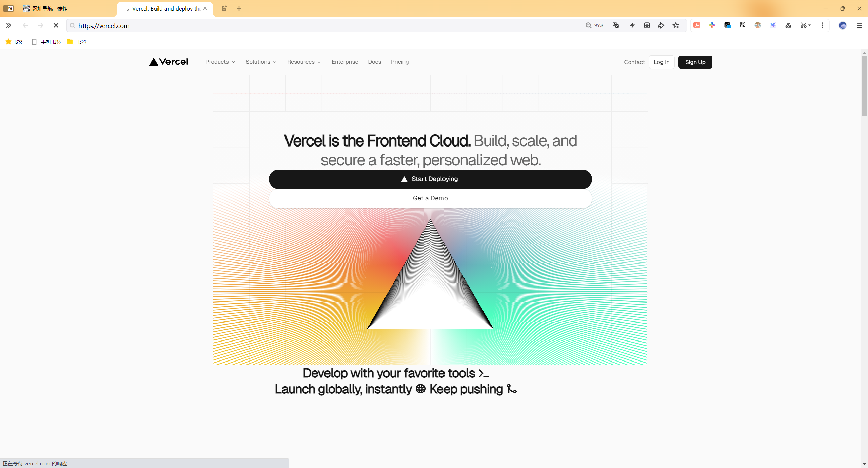Viewport: 868px width, 468px height.
Task: Click the prism triangle hero graphic
Action: click(x=430, y=275)
